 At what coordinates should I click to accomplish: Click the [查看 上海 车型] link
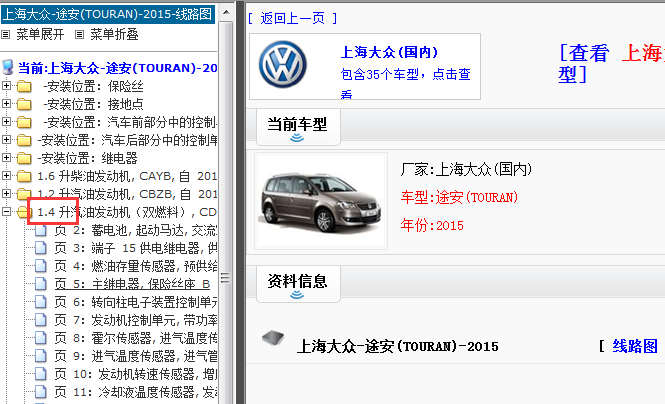click(x=612, y=64)
